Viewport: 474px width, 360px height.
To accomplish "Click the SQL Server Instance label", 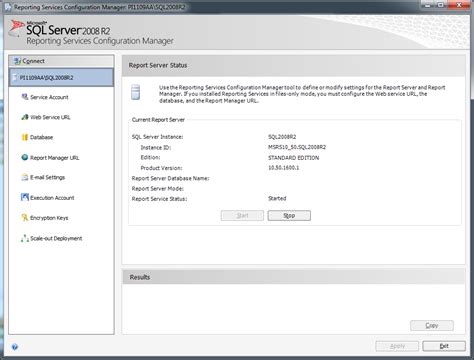I will pyautogui.click(x=157, y=137).
